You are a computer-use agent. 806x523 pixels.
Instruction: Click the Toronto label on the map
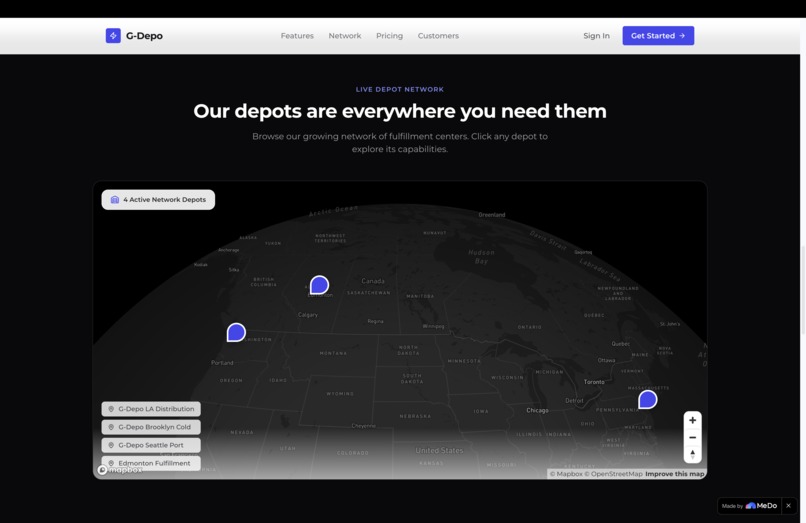[x=594, y=382]
